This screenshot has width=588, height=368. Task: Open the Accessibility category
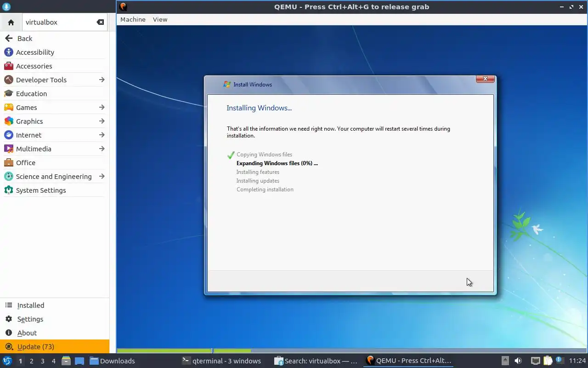click(54, 52)
